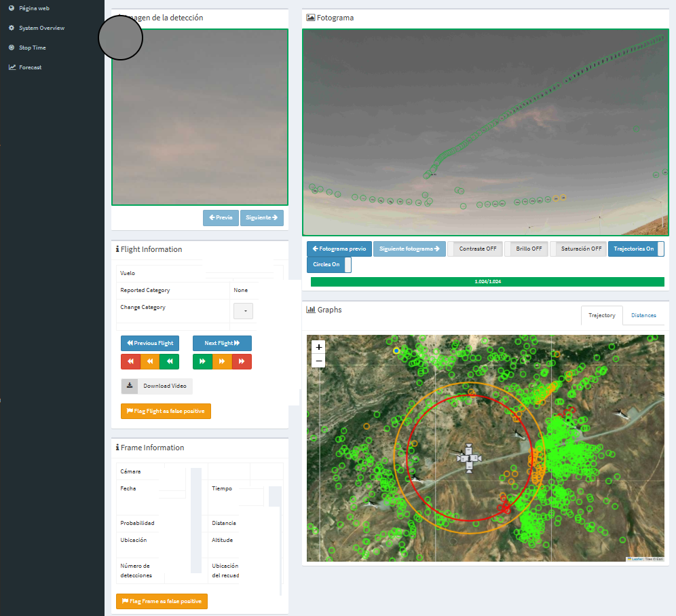The width and height of the screenshot is (676, 616).
Task: Click Flag Flight as false positive
Action: click(x=166, y=411)
